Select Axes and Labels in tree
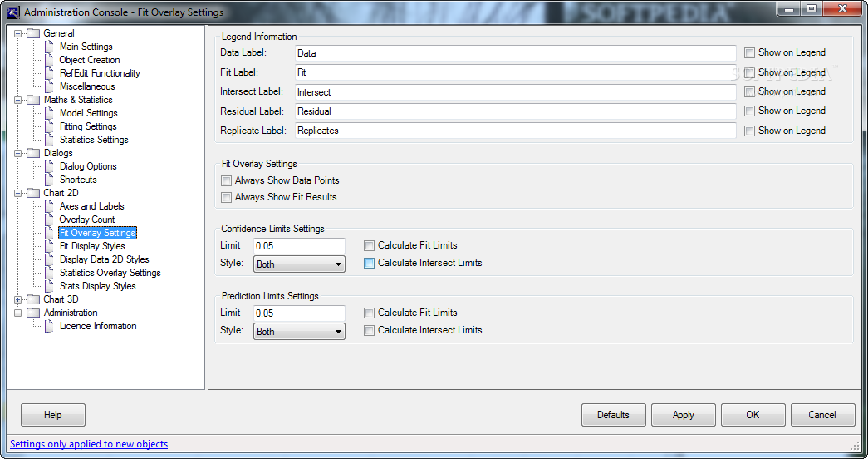 pyautogui.click(x=92, y=206)
